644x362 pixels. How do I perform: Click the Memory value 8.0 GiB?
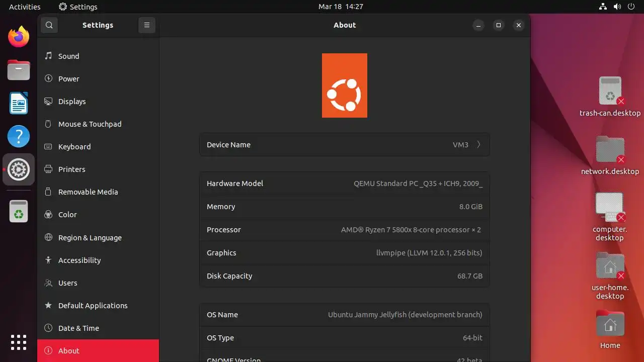click(x=471, y=207)
